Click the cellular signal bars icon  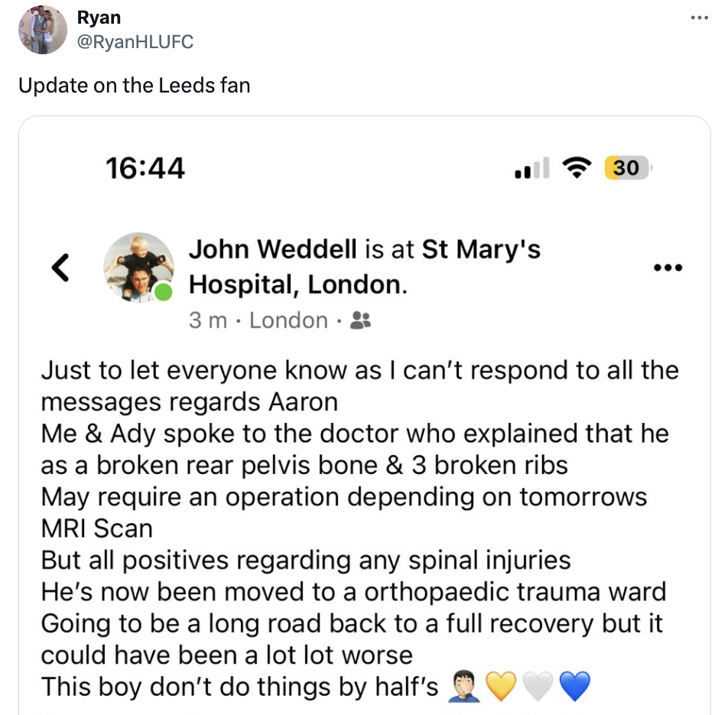click(x=531, y=168)
